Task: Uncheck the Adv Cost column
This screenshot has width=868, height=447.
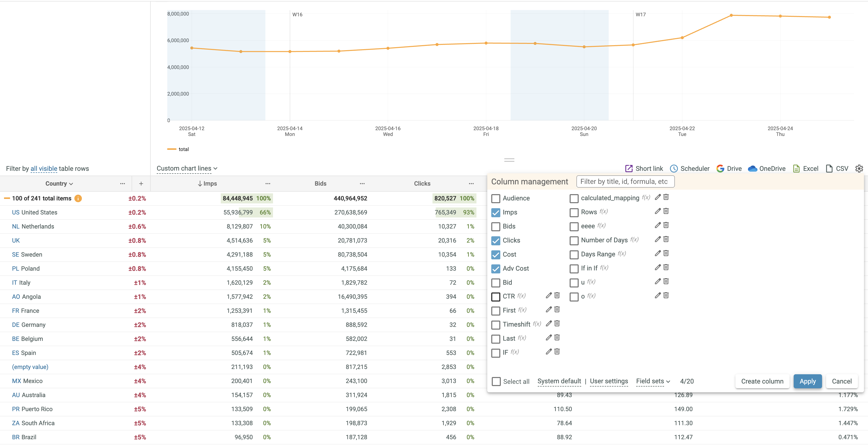Action: tap(496, 269)
